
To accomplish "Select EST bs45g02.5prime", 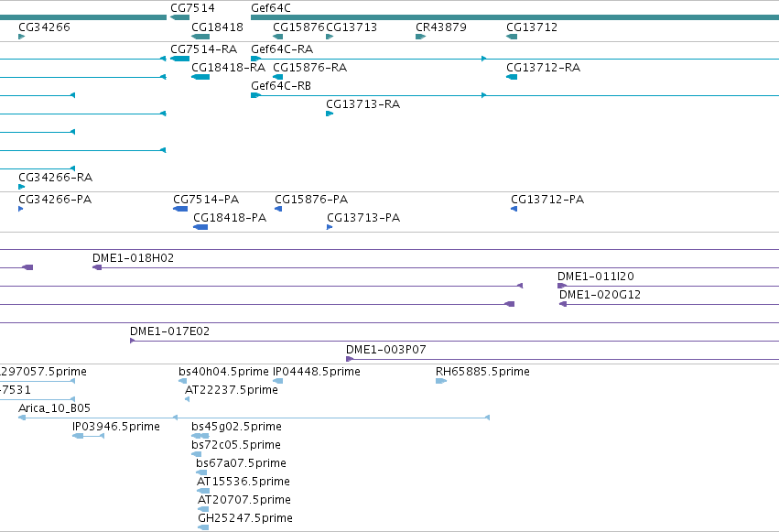I will pyautogui.click(x=236, y=427).
